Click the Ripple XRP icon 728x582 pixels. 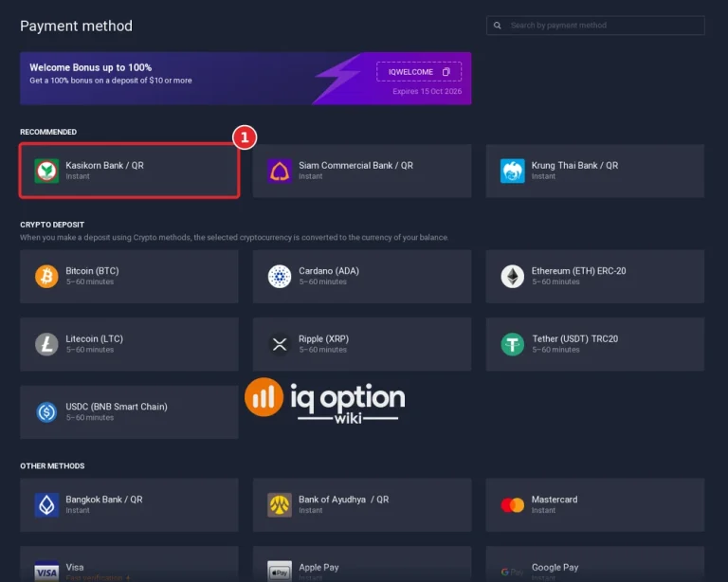(280, 344)
